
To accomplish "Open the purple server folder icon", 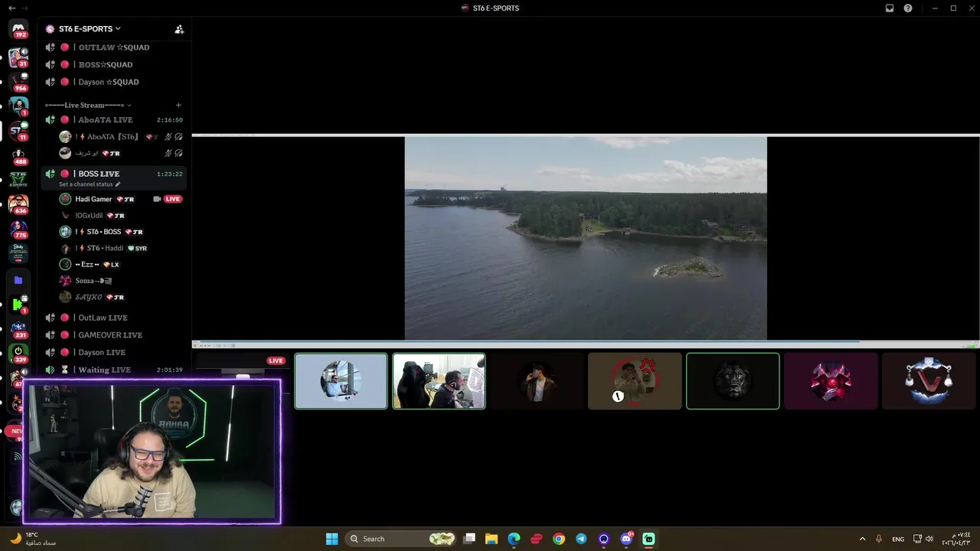I will (x=19, y=280).
